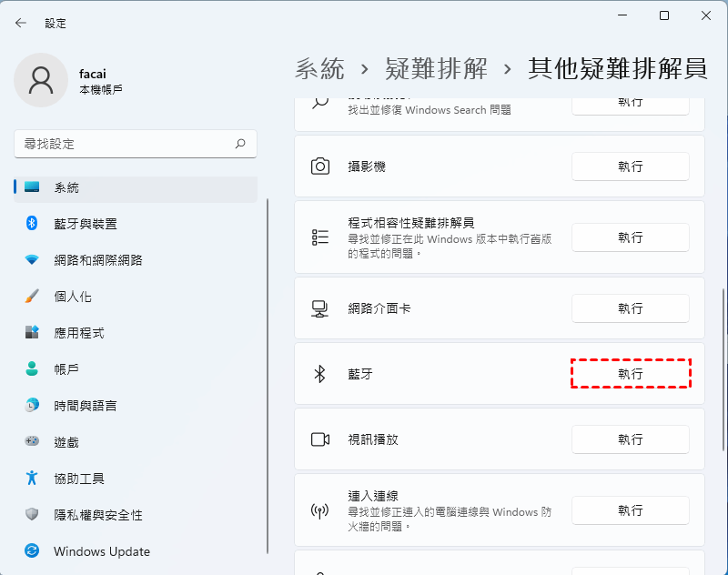Run the 藍牙 troubleshooter with 執行
The height and width of the screenshot is (575, 728).
pyautogui.click(x=630, y=374)
